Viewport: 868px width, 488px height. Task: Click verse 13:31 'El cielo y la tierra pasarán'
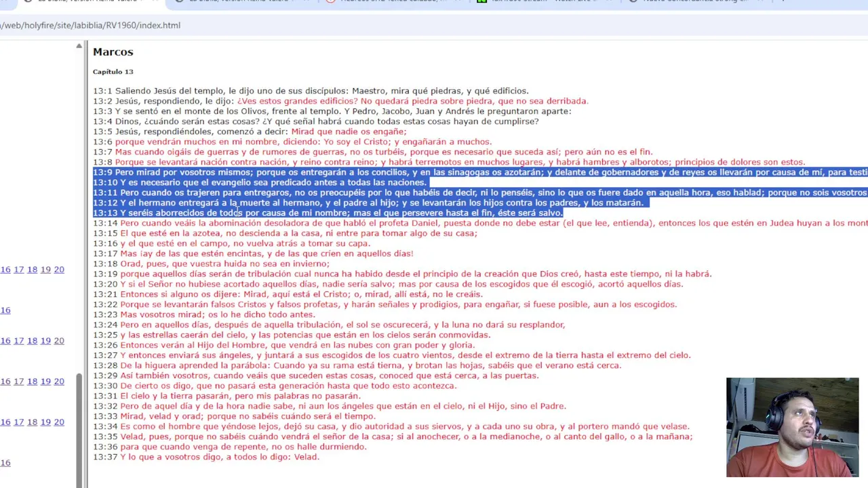[226, 396]
